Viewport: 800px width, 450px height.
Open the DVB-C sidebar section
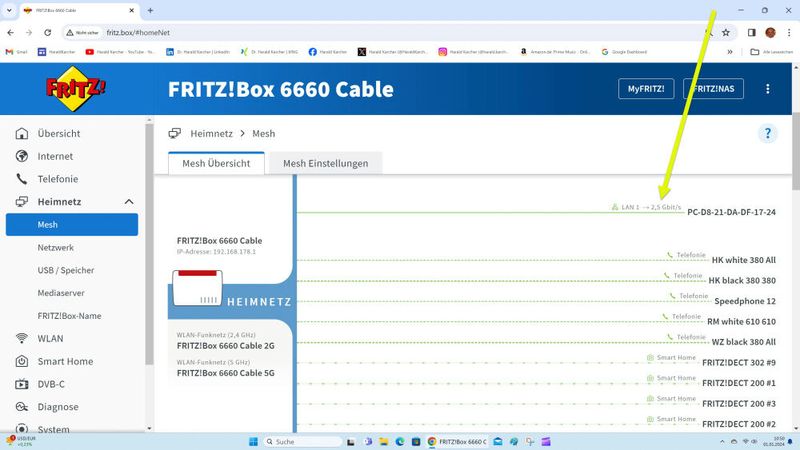(51, 384)
